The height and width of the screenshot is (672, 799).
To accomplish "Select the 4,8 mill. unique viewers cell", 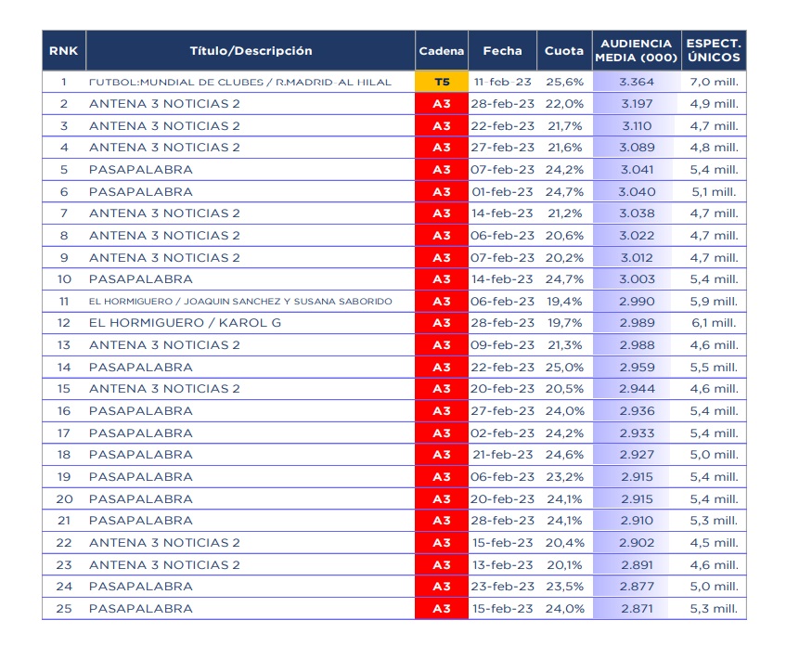I will [x=714, y=148].
